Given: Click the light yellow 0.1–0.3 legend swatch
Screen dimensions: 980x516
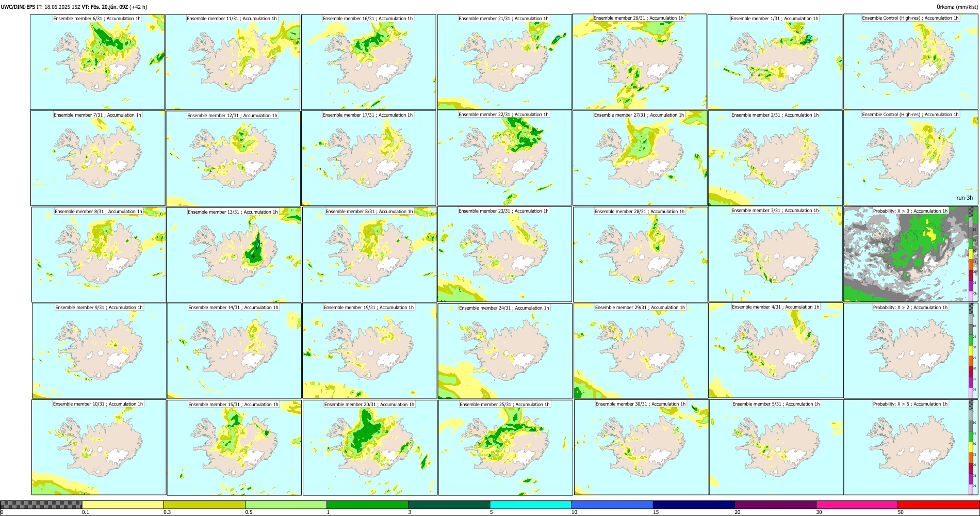Looking at the screenshot, I should click(123, 505).
